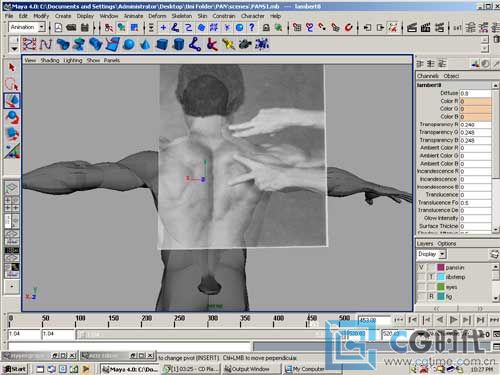Activate the Scale tool

point(12,134)
